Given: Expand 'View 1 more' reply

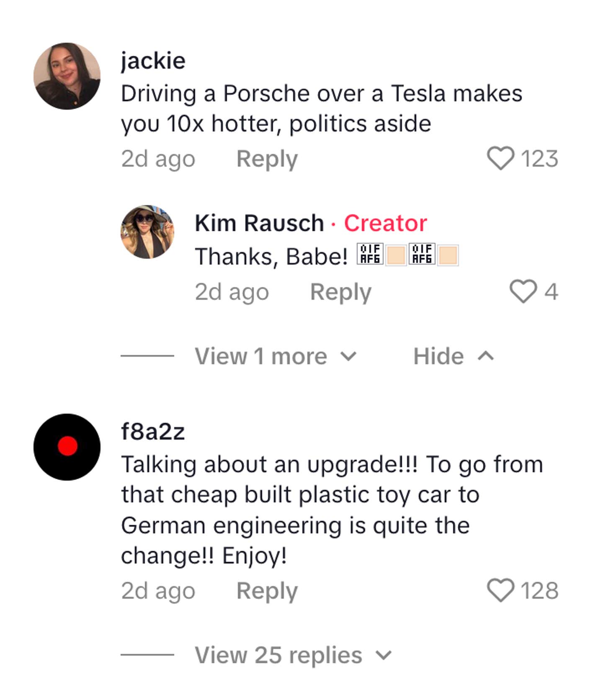Looking at the screenshot, I should pos(261,356).
